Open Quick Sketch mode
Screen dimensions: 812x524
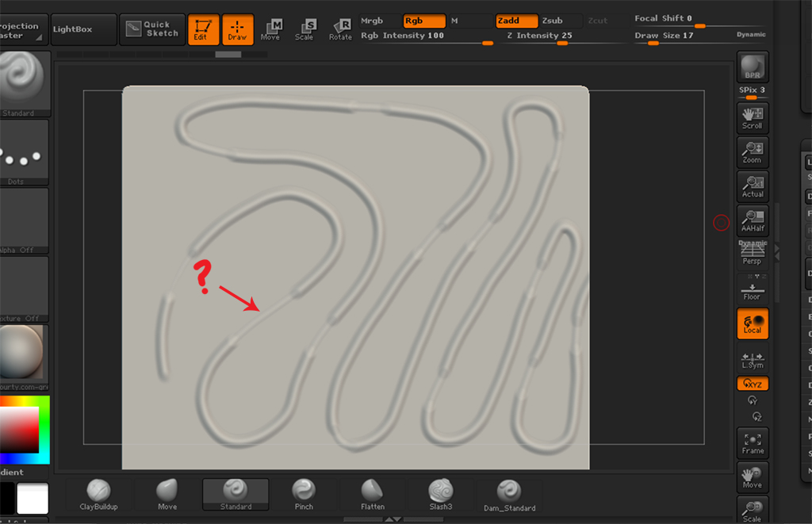coord(151,29)
